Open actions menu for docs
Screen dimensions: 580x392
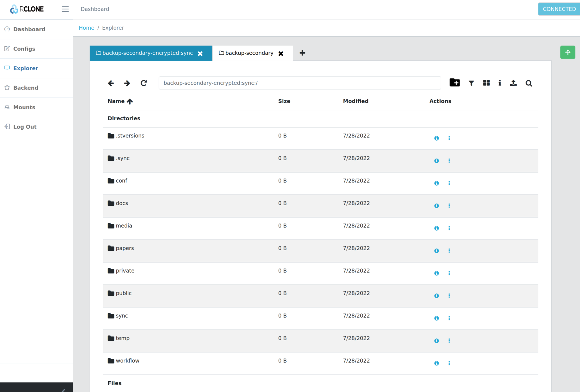[449, 206]
